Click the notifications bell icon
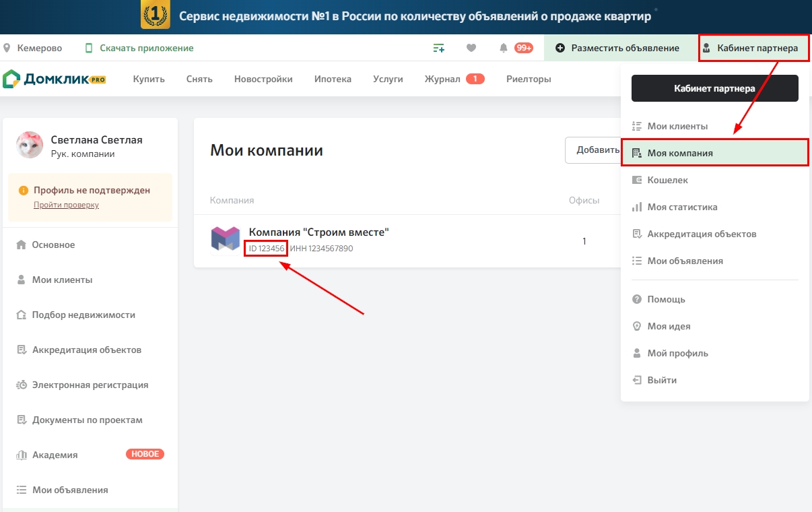The image size is (812, 512). click(504, 48)
